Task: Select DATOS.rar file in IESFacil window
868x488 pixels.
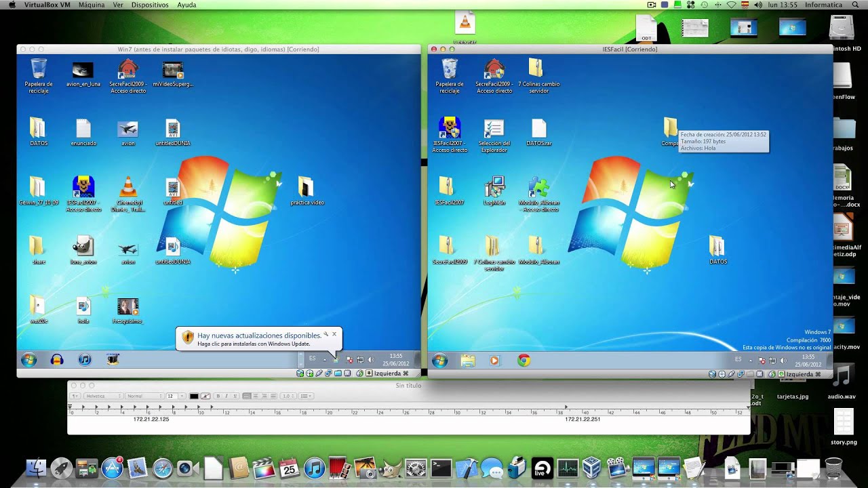Action: (x=538, y=132)
